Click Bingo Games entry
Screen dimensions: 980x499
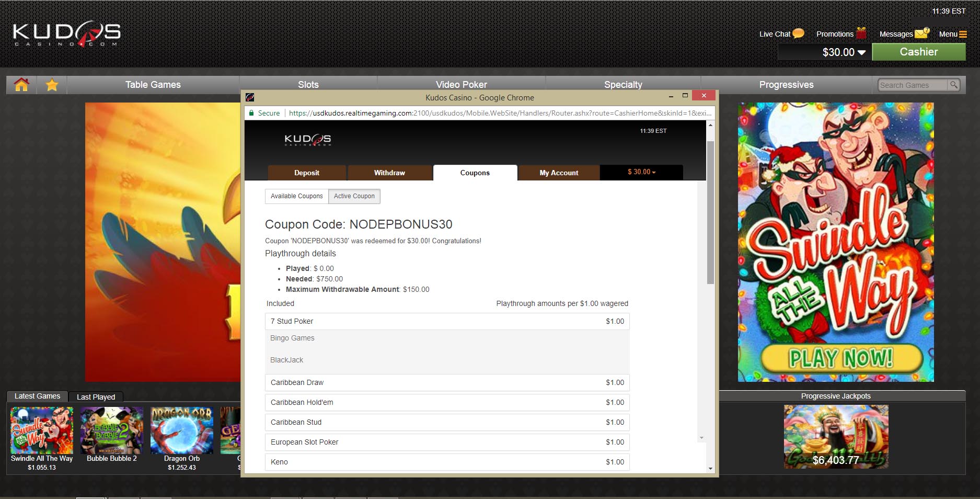coord(292,338)
